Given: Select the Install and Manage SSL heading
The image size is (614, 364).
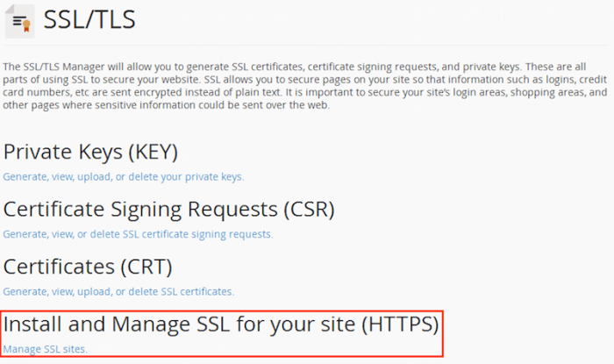Looking at the screenshot, I should pyautogui.click(x=220, y=324).
